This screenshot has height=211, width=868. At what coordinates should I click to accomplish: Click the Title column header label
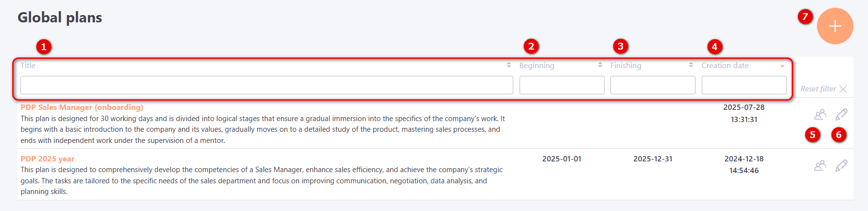[x=28, y=66]
